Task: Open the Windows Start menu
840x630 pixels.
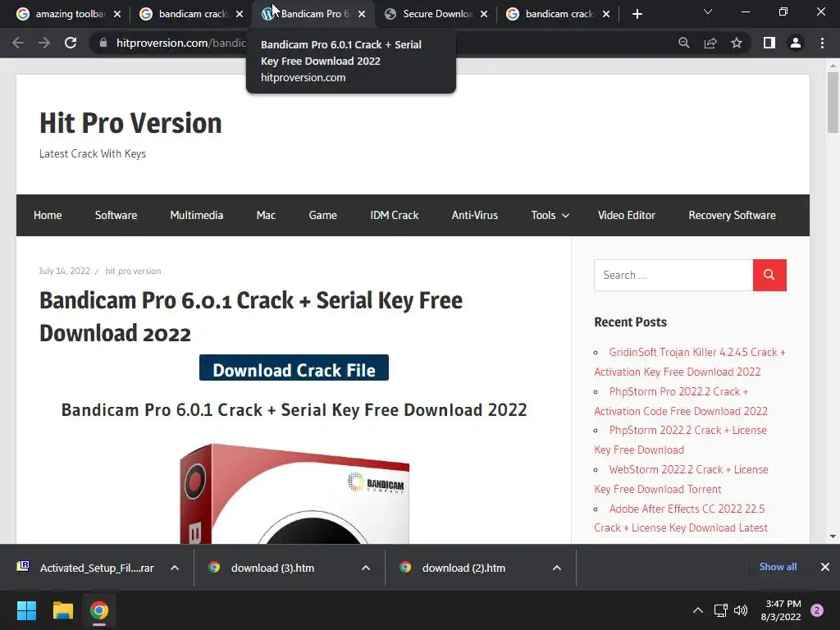Action: click(26, 610)
